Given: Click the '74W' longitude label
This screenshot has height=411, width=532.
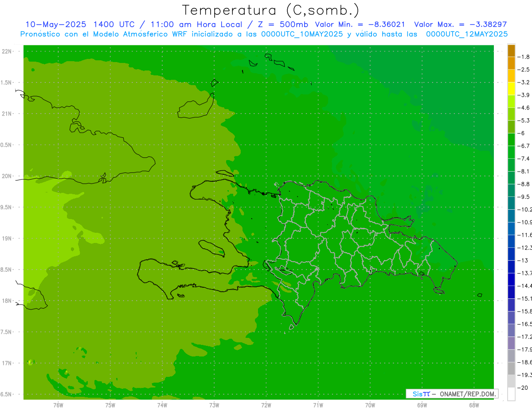Looking at the screenshot, I should point(162,405).
